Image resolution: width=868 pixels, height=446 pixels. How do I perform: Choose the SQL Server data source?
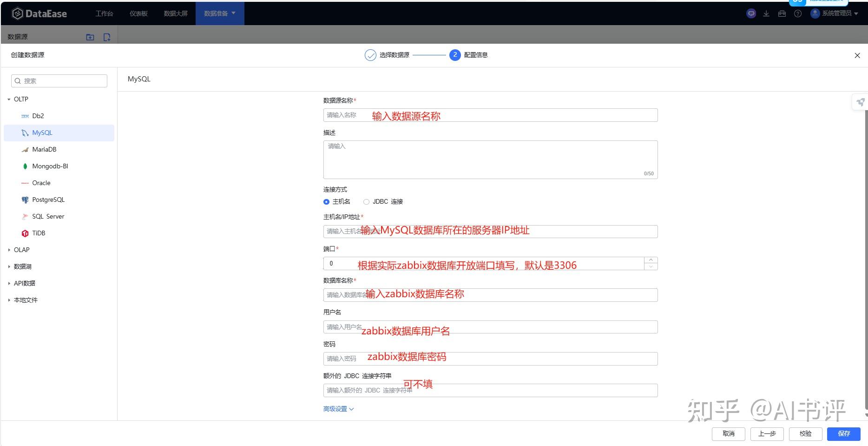click(48, 216)
